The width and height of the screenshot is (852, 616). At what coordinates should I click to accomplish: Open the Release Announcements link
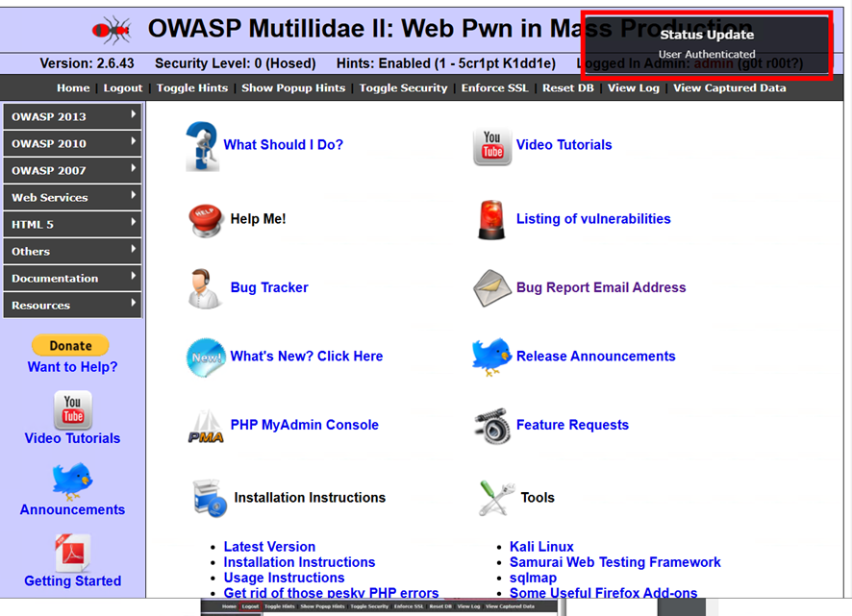click(x=596, y=357)
